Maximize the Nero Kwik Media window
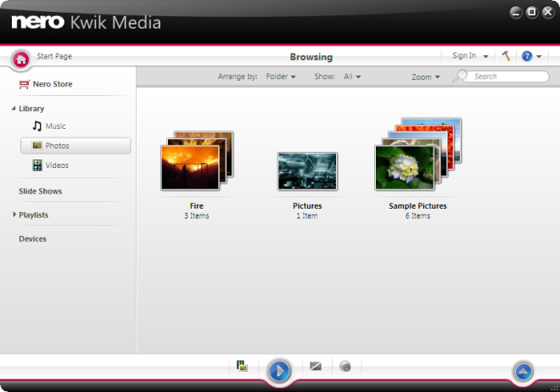Viewport: 560px width, 392px height. [531, 12]
